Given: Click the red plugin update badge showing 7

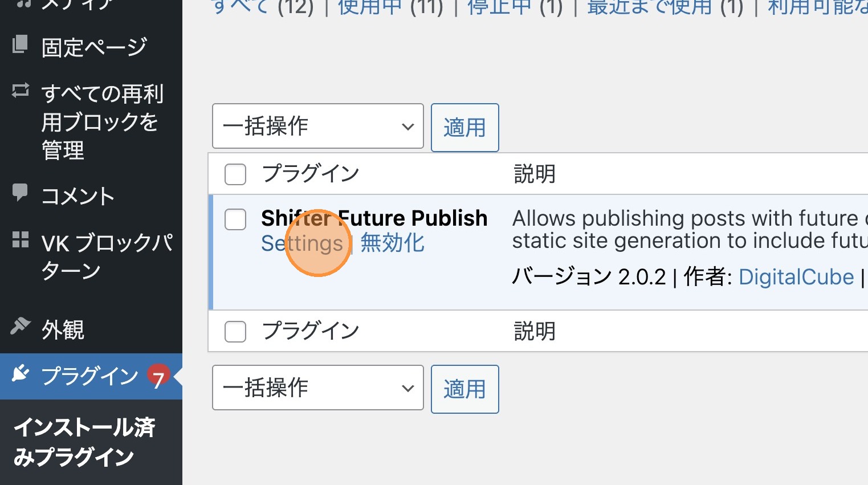Looking at the screenshot, I should point(158,376).
